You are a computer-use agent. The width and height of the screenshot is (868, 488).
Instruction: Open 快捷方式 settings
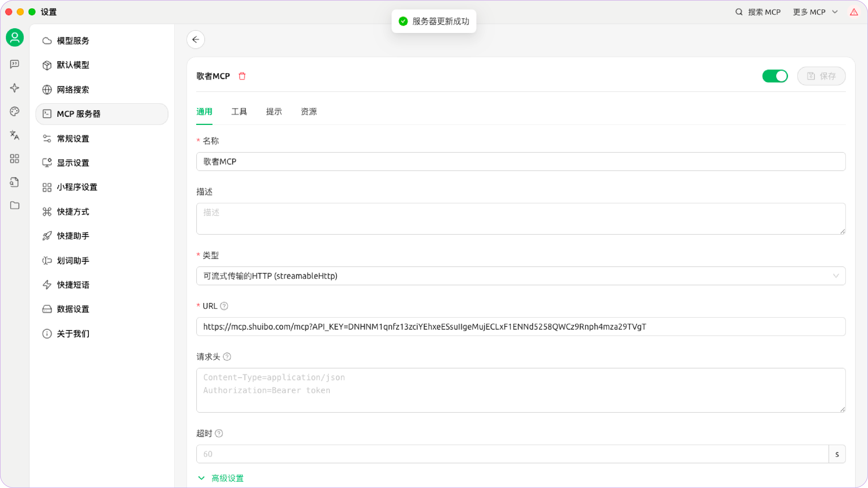[102, 211]
